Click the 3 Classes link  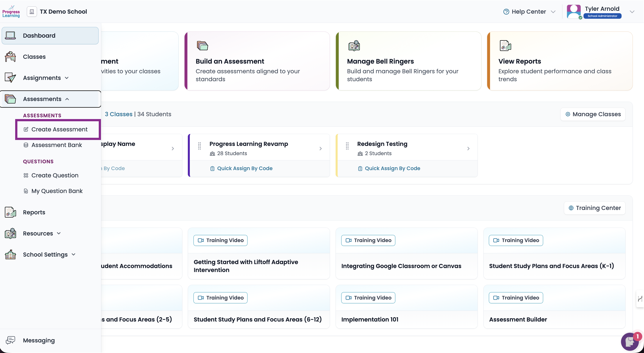click(x=119, y=114)
